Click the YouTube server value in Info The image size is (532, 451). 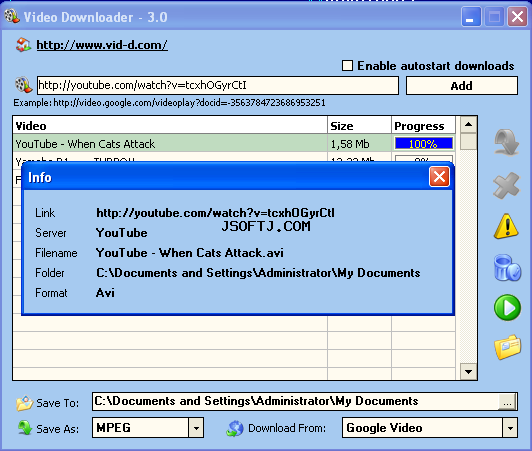coord(121,233)
